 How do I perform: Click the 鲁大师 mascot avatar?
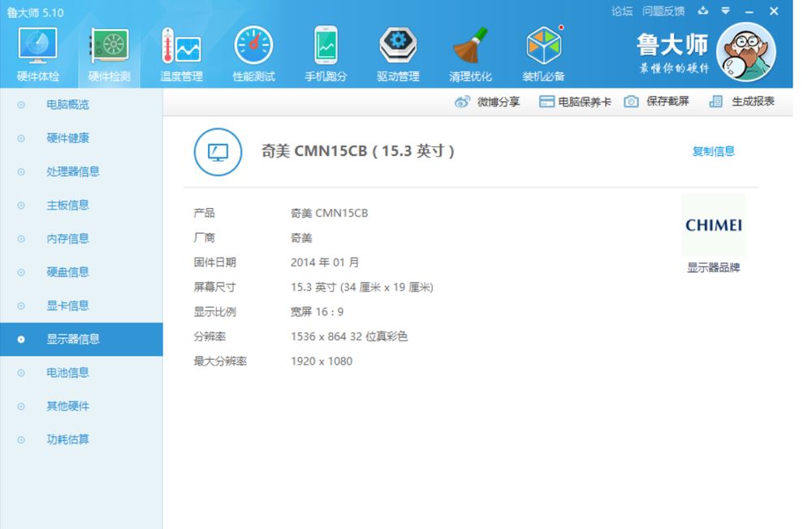tap(746, 52)
